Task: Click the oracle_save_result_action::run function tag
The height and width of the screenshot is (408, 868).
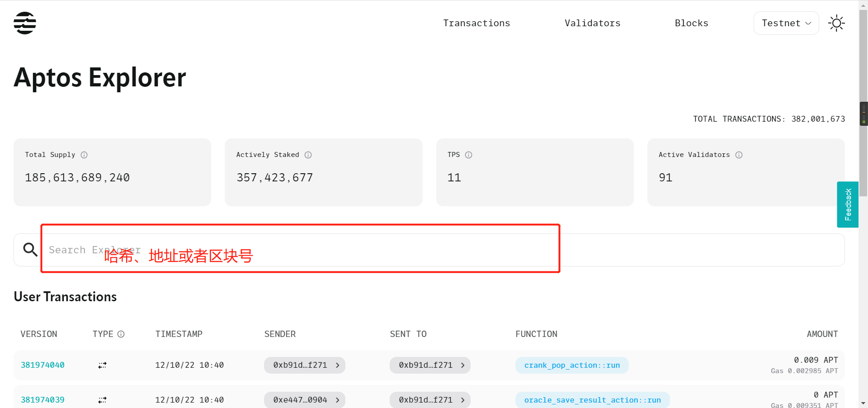Action: (592, 400)
